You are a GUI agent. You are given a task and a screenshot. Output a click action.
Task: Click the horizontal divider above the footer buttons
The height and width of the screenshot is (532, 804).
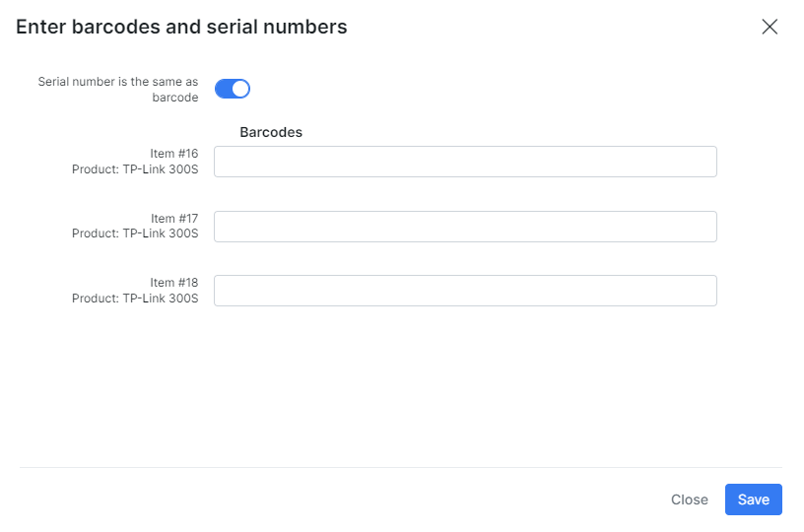(400, 467)
